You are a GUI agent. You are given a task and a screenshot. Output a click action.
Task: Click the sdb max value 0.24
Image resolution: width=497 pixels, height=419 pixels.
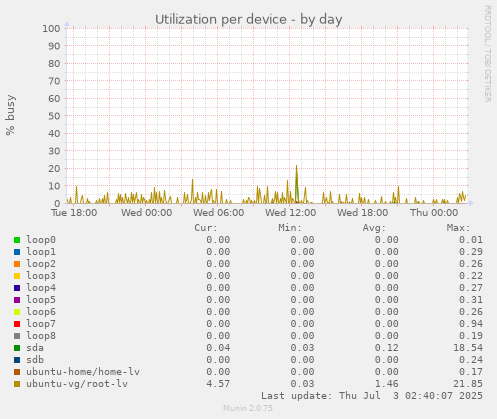(471, 360)
